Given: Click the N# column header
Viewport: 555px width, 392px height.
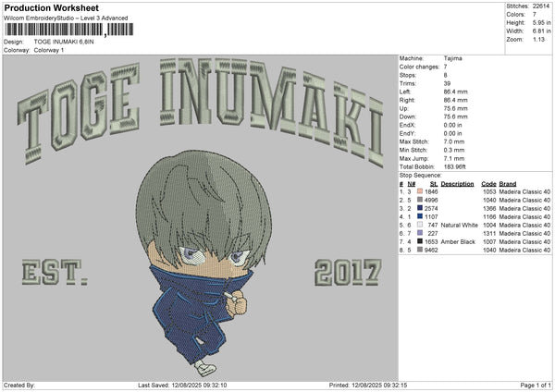Looking at the screenshot, I should (412, 184).
